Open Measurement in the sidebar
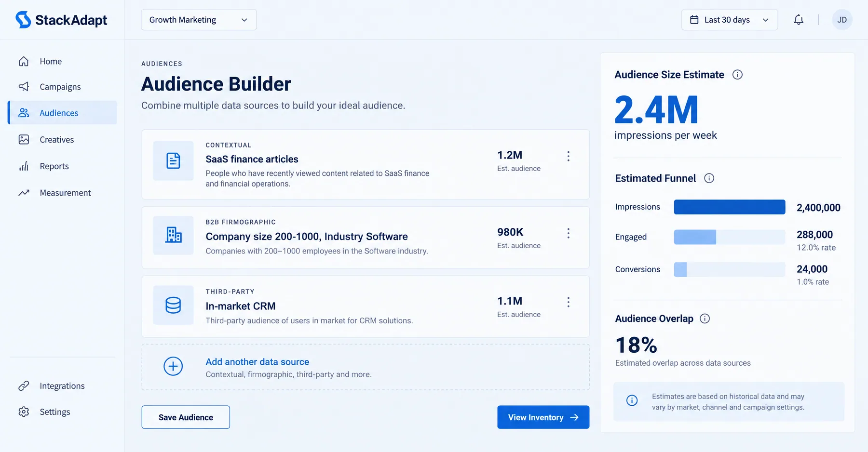Screen dimensions: 868x452 (x=62, y=193)
